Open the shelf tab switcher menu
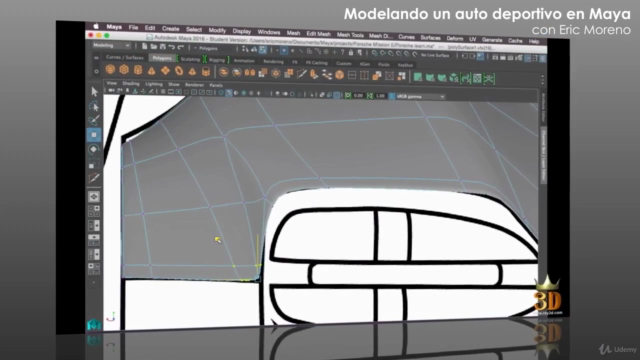The image size is (640, 360). click(x=96, y=58)
